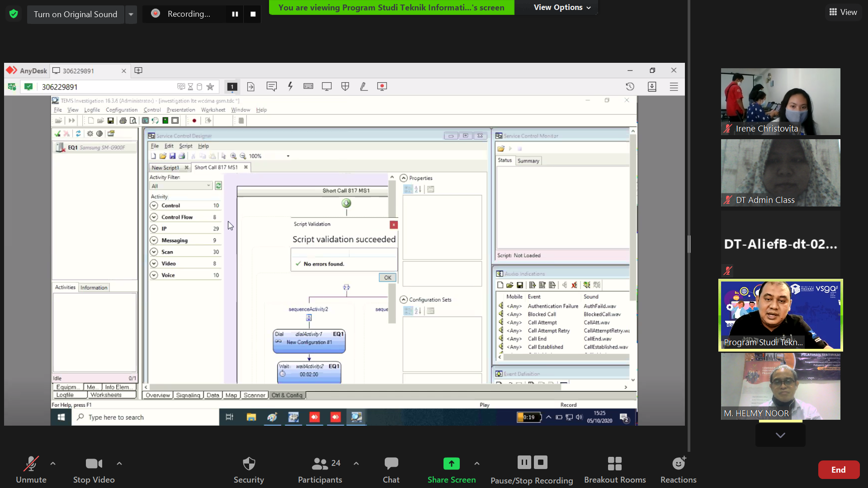Open the Participants list
The height and width of the screenshot is (488, 868).
[x=320, y=464]
